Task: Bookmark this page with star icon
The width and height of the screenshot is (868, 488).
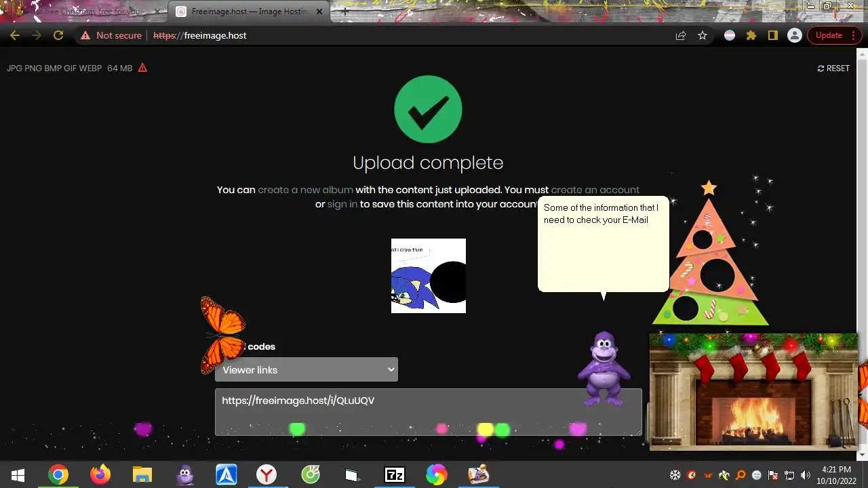Action: click(x=703, y=35)
